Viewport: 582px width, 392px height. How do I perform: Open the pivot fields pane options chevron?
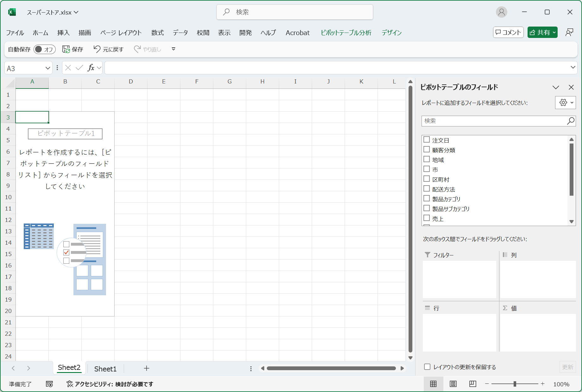pos(556,87)
